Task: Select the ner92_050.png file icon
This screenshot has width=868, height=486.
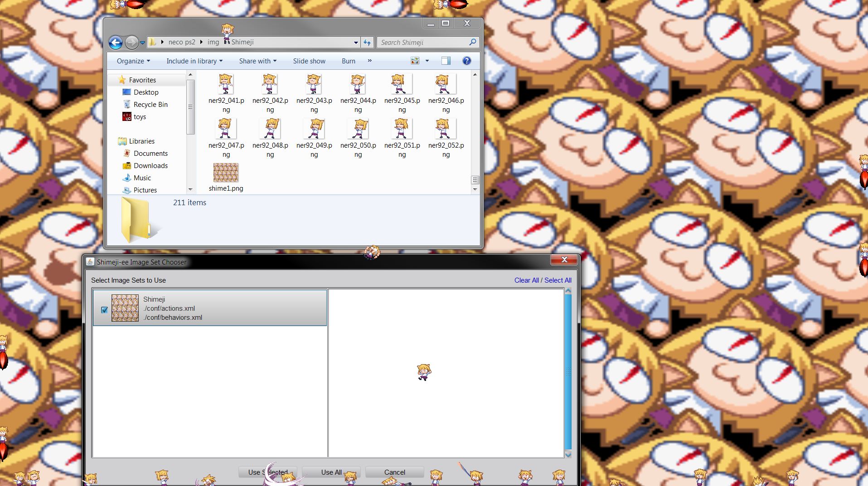Action: (357, 129)
